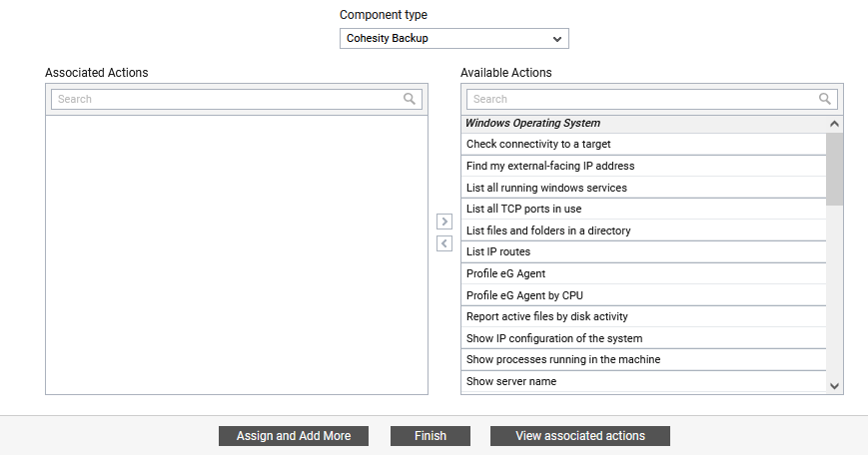Focus the Associated Actions search field
868x455 pixels.
237,99
